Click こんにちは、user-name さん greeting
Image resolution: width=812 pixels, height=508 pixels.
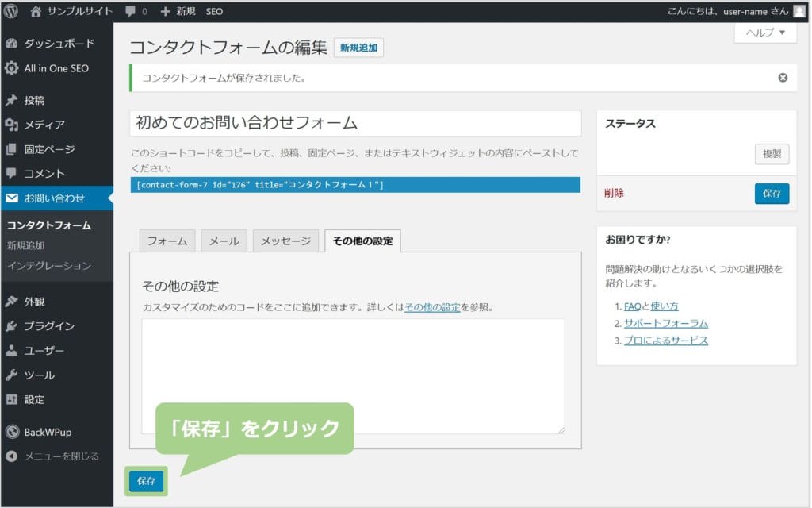click(x=728, y=11)
